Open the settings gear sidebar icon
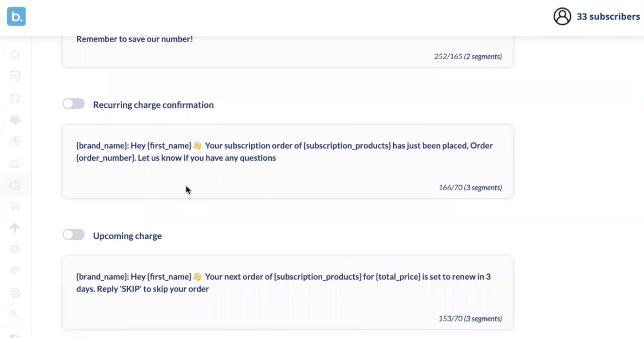 15,292
